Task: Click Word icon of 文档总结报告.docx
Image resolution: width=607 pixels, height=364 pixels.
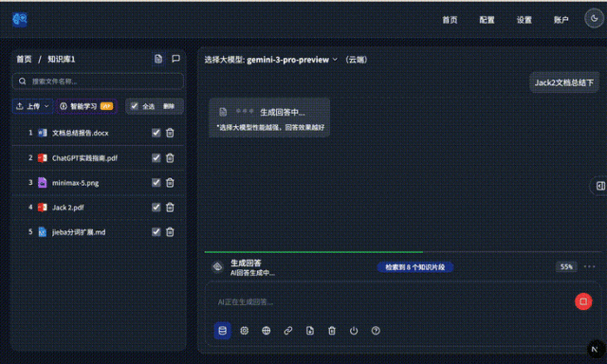Action: (42, 133)
